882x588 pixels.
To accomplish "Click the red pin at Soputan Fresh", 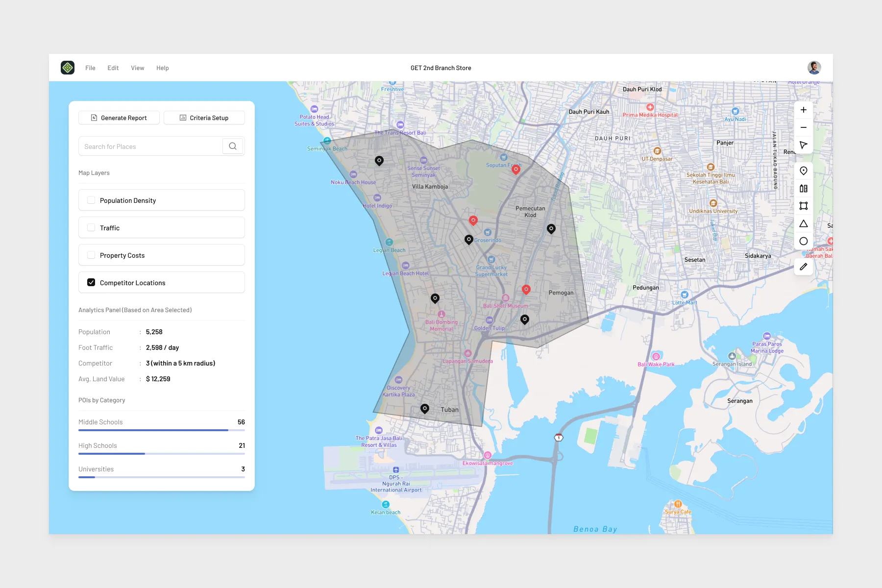I will point(516,170).
